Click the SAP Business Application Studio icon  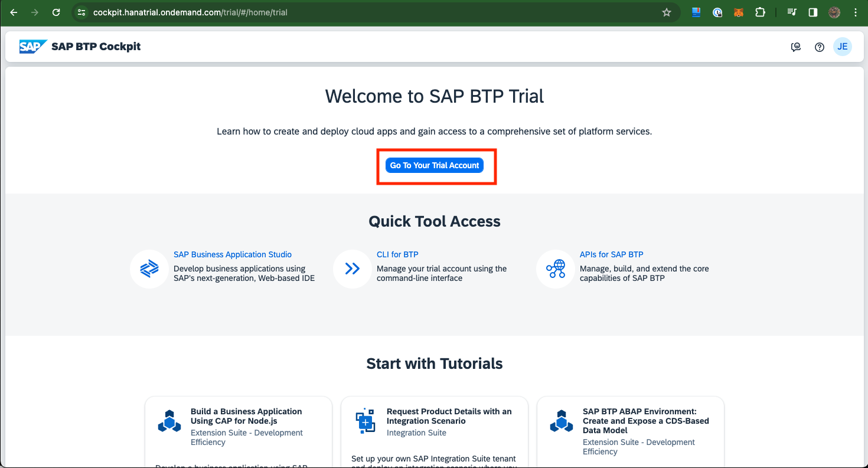[149, 269]
